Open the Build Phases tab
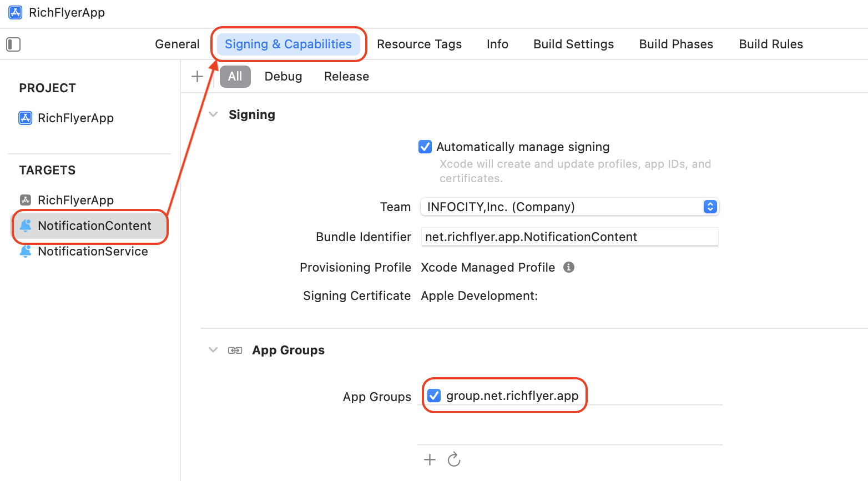 (676, 44)
